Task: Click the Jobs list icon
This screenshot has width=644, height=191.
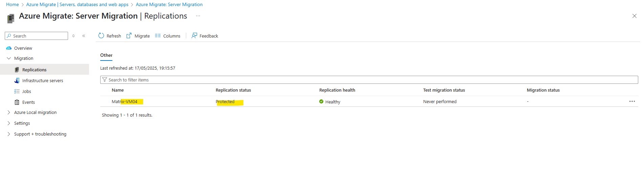Action: (x=17, y=91)
